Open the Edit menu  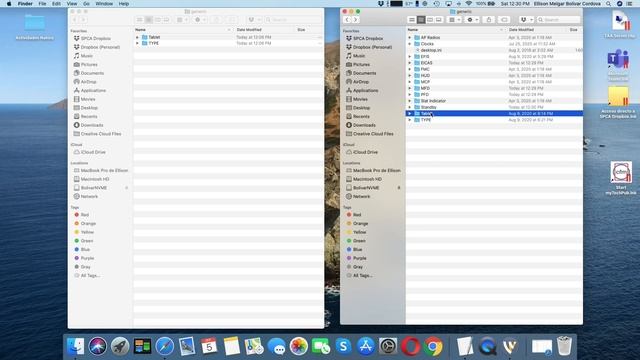coord(56,4)
